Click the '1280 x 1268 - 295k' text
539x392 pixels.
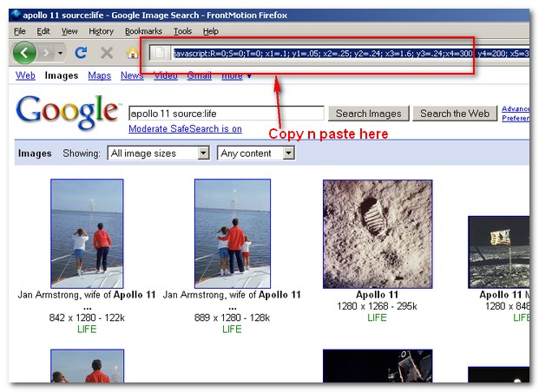pos(377,306)
